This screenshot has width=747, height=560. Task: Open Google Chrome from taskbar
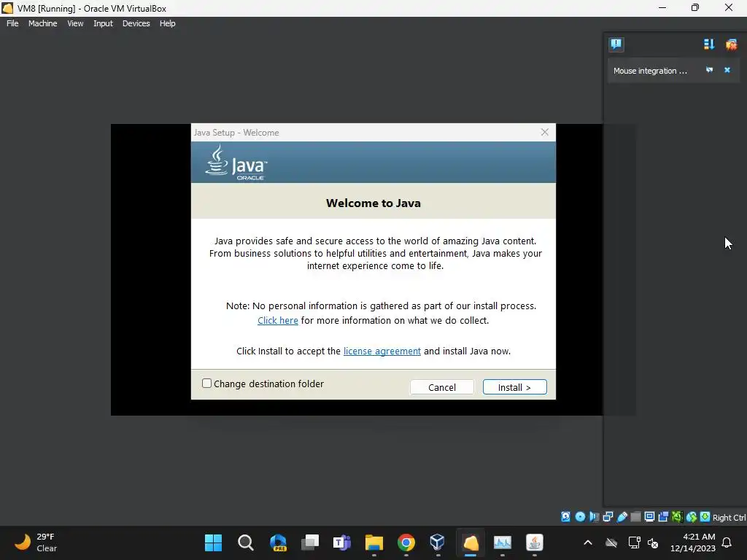pos(406,542)
